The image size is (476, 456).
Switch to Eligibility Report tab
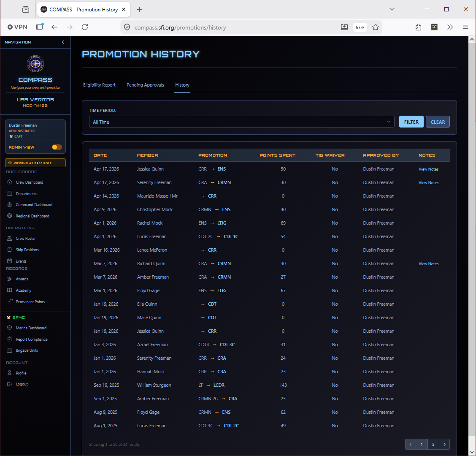[99, 85]
